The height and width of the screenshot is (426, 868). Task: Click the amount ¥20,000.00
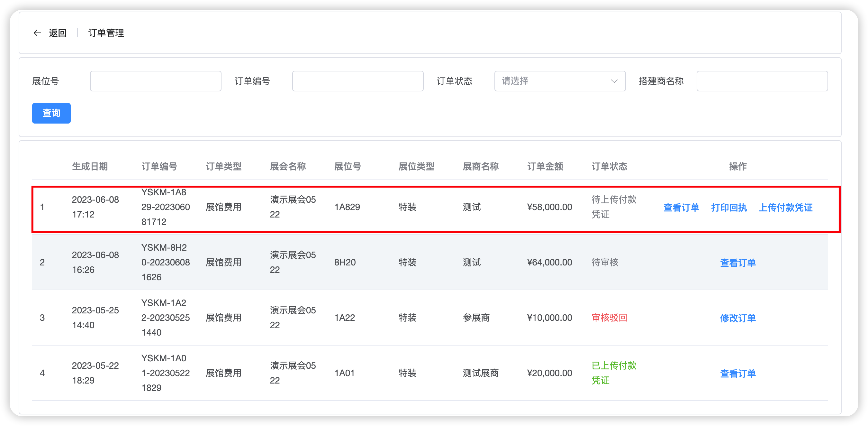[549, 373]
